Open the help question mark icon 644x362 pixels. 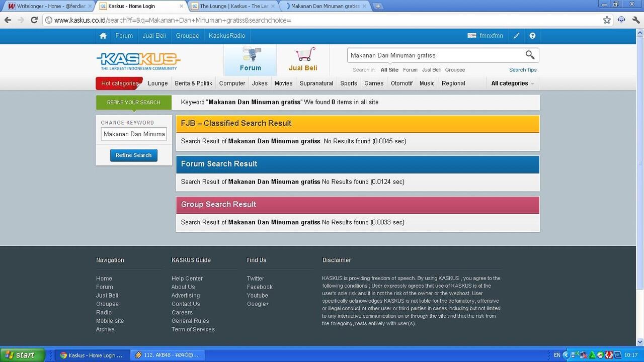click(x=532, y=36)
